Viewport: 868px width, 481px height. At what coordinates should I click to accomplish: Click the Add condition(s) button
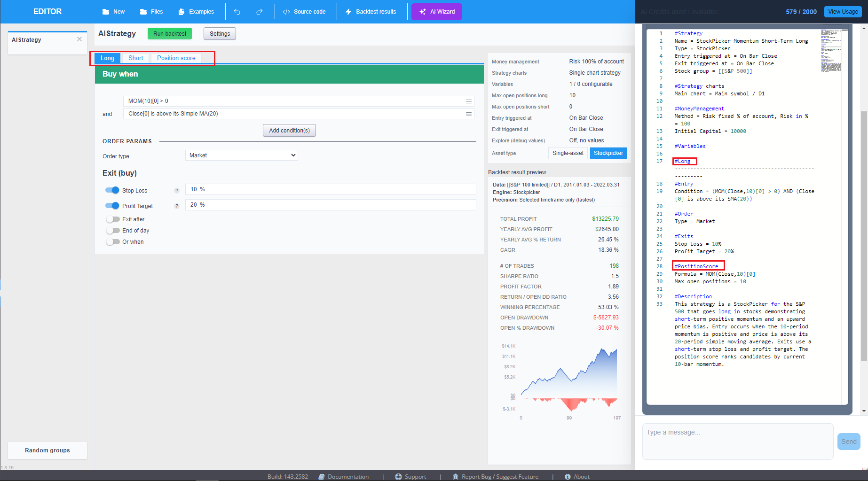point(289,131)
